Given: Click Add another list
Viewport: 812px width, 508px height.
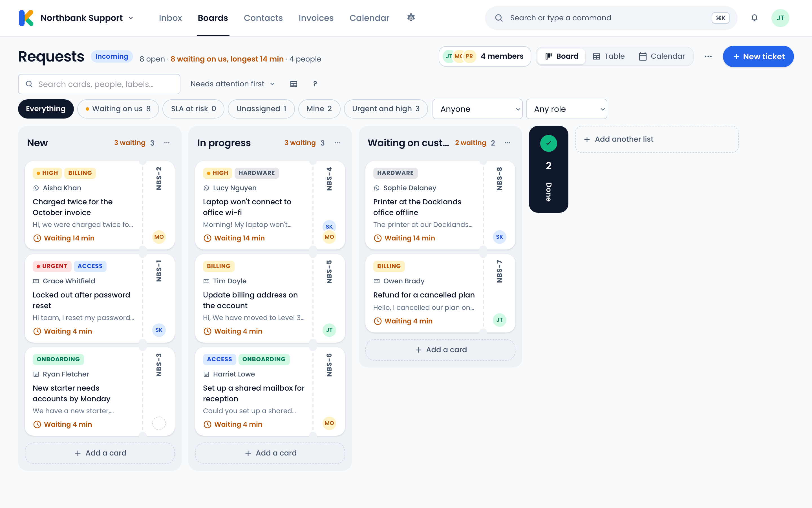Looking at the screenshot, I should pos(657,139).
